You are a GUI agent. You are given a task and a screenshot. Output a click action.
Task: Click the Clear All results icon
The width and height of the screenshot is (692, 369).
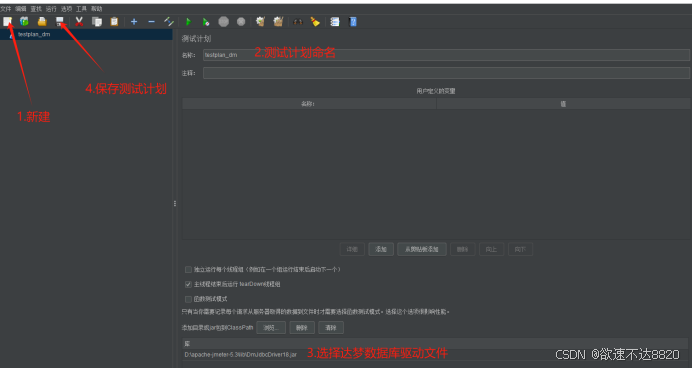click(278, 21)
